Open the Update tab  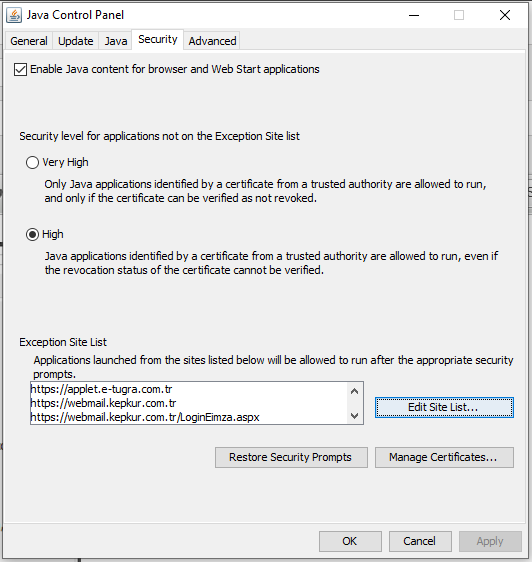pyautogui.click(x=76, y=41)
